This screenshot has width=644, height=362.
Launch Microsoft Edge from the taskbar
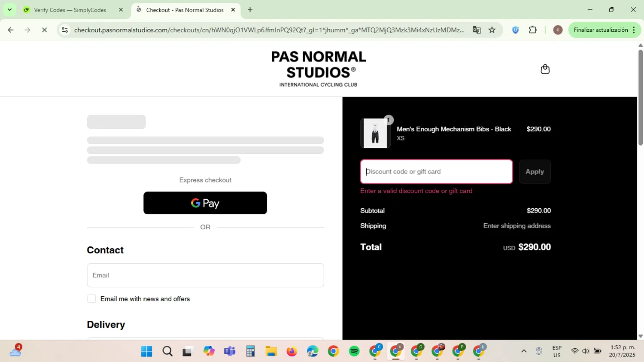313,352
